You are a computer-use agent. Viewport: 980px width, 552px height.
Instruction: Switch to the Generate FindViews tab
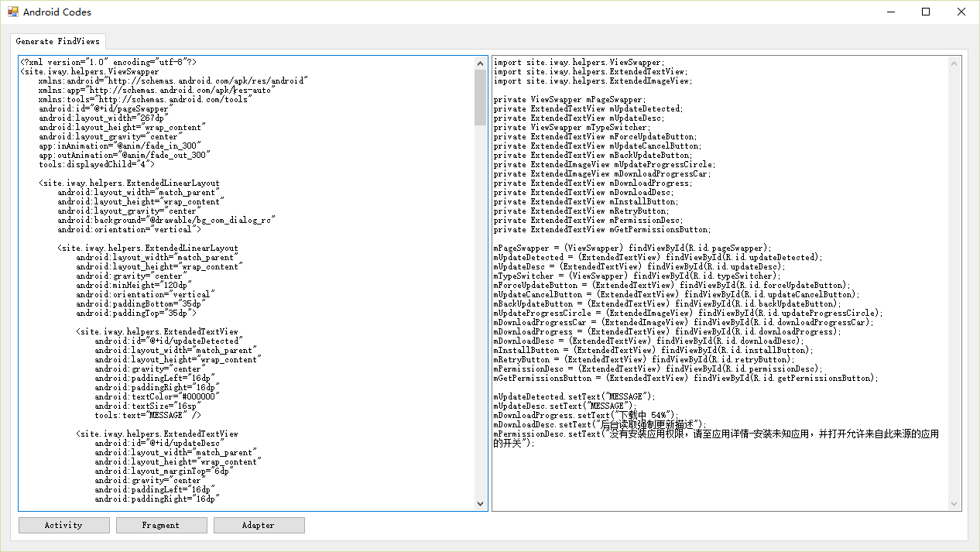pos(58,41)
